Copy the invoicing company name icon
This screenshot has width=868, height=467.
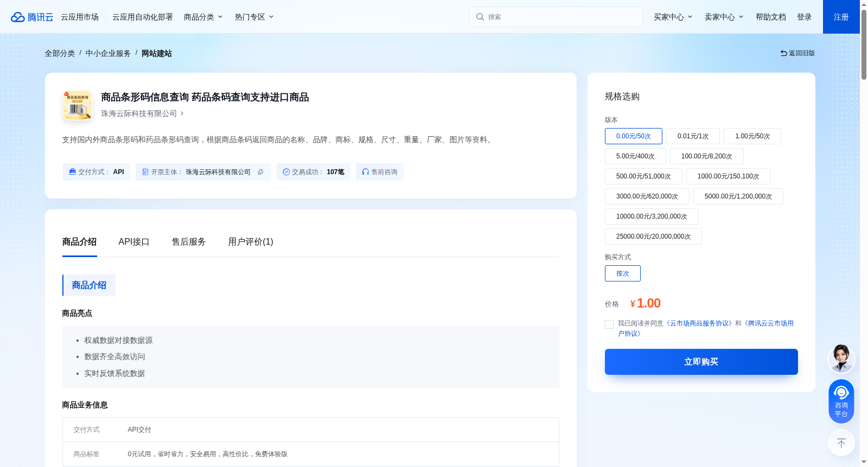coord(260,172)
